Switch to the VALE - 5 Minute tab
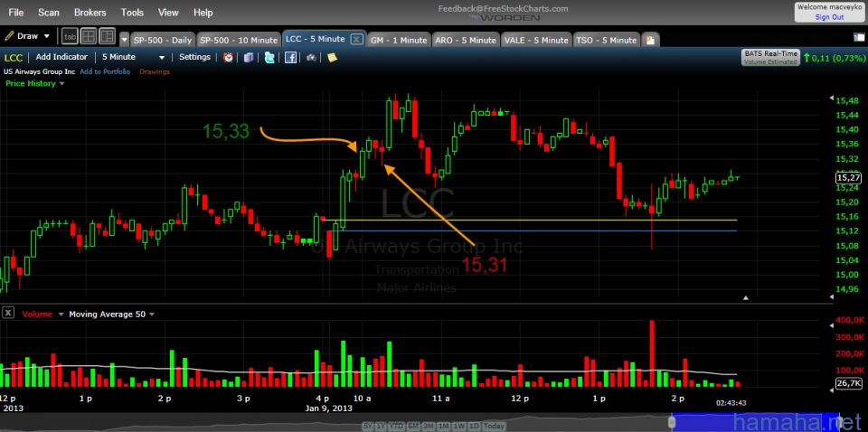Image resolution: width=868 pixels, height=432 pixels. coord(536,40)
